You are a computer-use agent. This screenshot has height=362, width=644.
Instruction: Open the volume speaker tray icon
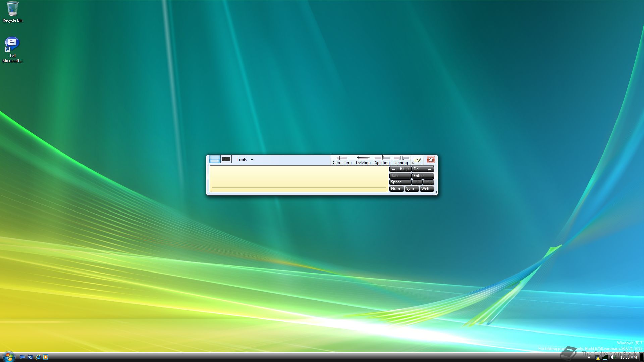(613, 357)
